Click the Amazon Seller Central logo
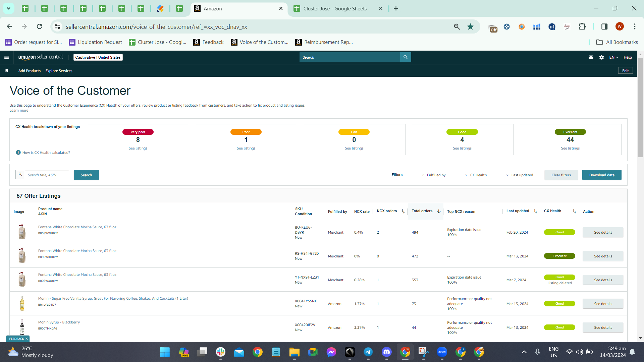Screen dimensions: 644x362 pyautogui.click(x=41, y=57)
